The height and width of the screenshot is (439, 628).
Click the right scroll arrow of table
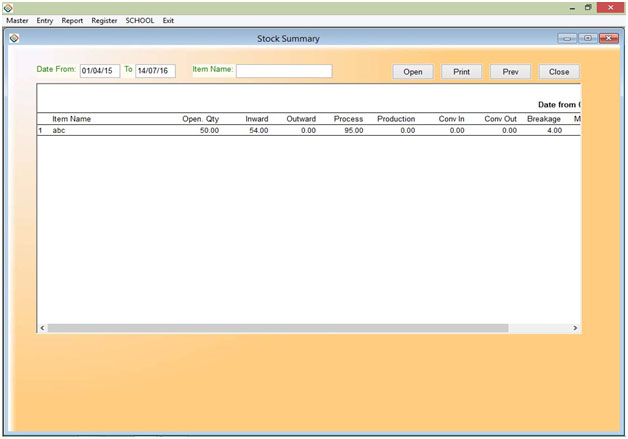[575, 328]
